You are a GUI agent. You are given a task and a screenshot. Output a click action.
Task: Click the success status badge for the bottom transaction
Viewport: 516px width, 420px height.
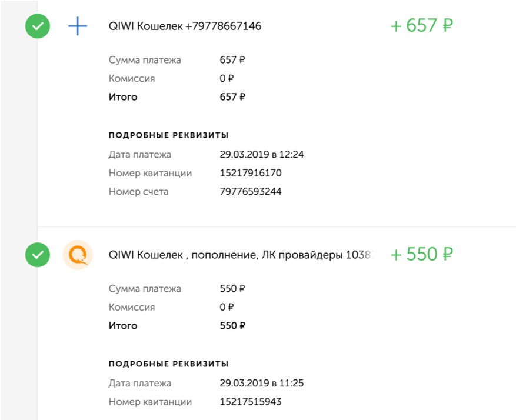[37, 254]
